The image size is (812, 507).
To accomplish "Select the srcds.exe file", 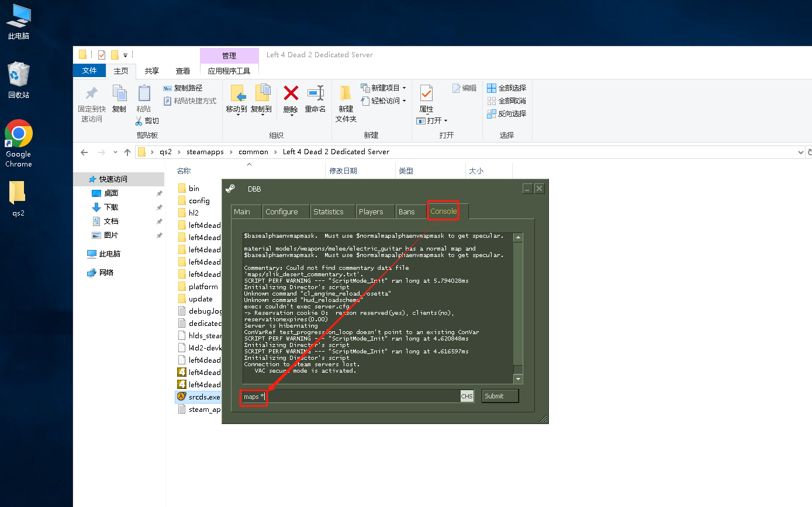I will 198,397.
